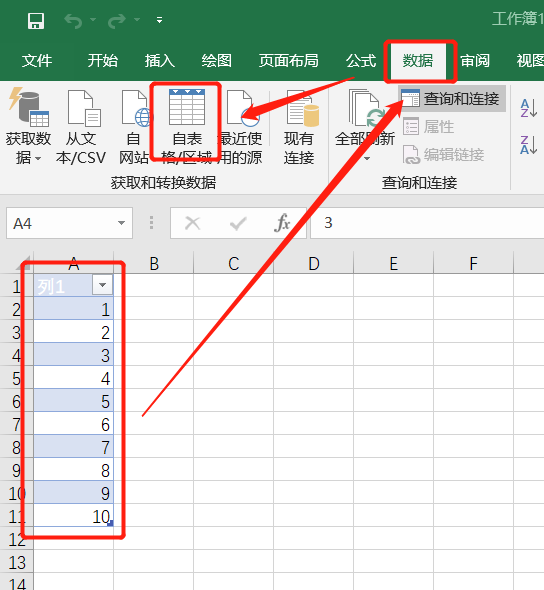The height and width of the screenshot is (590, 544).
Task: Click the 编辑链接 button
Action: pyautogui.click(x=443, y=155)
